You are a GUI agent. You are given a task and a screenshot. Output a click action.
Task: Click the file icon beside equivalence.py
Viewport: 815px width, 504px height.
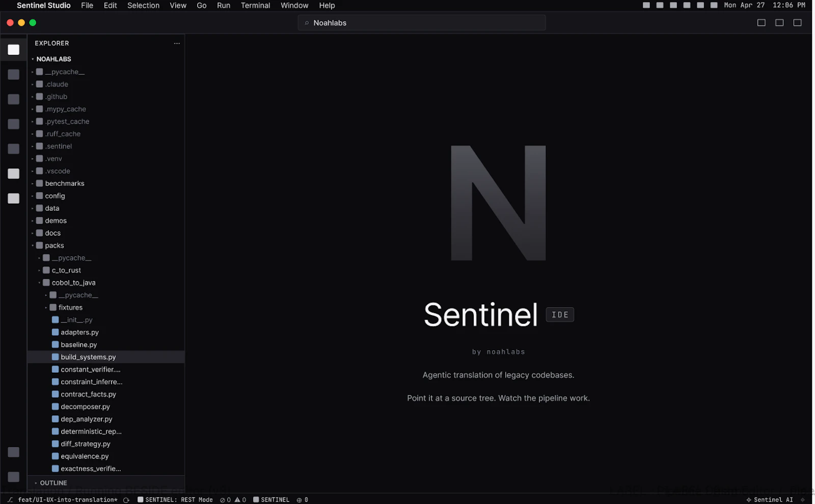coord(56,456)
